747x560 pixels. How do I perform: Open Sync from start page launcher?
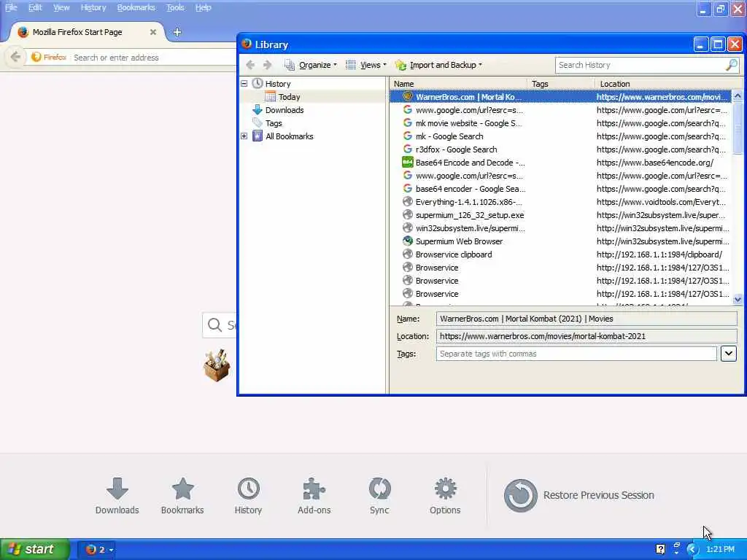pyautogui.click(x=379, y=496)
